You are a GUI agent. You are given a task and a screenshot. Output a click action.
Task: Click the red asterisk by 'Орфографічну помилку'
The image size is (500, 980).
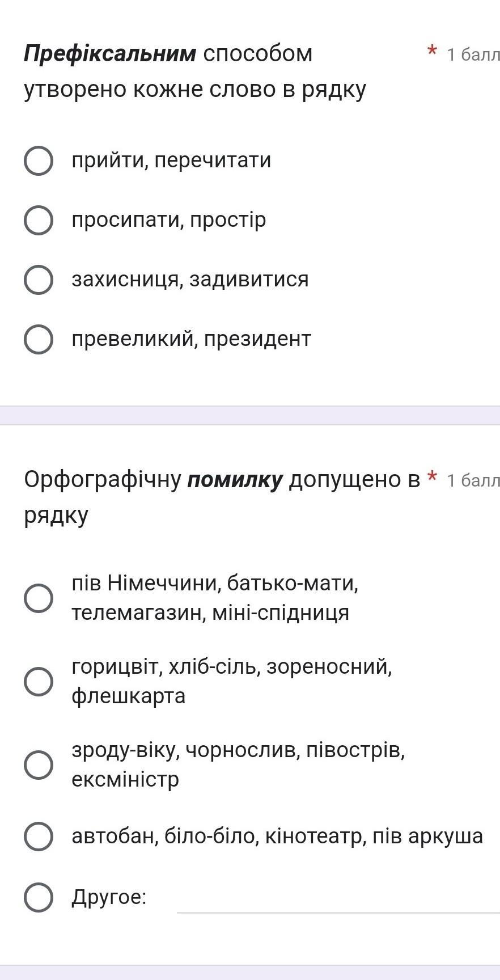coord(432,477)
